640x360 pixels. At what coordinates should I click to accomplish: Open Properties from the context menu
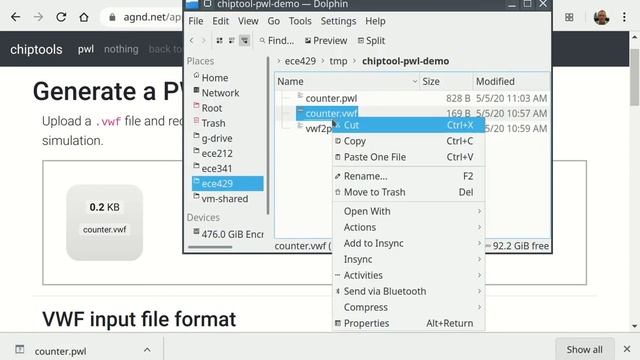coord(409,323)
